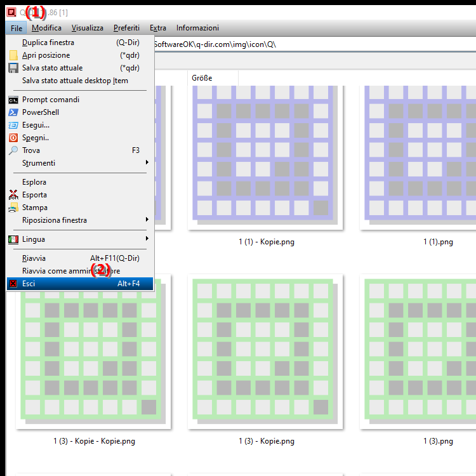
Task: Open the Extra menu
Action: 158,28
